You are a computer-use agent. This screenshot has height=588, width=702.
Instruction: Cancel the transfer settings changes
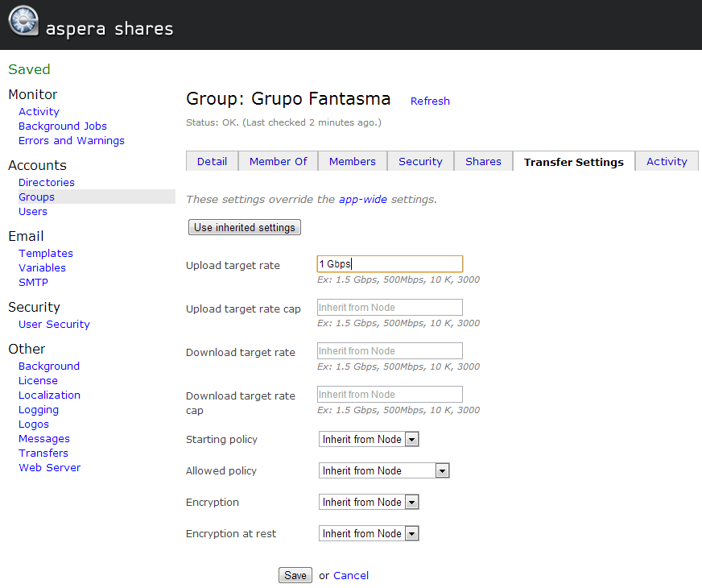[x=351, y=575]
